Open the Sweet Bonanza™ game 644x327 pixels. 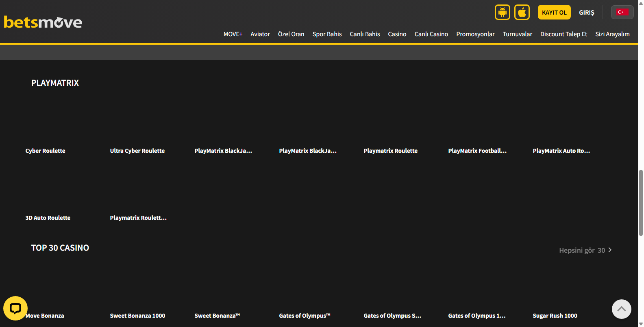click(217, 316)
